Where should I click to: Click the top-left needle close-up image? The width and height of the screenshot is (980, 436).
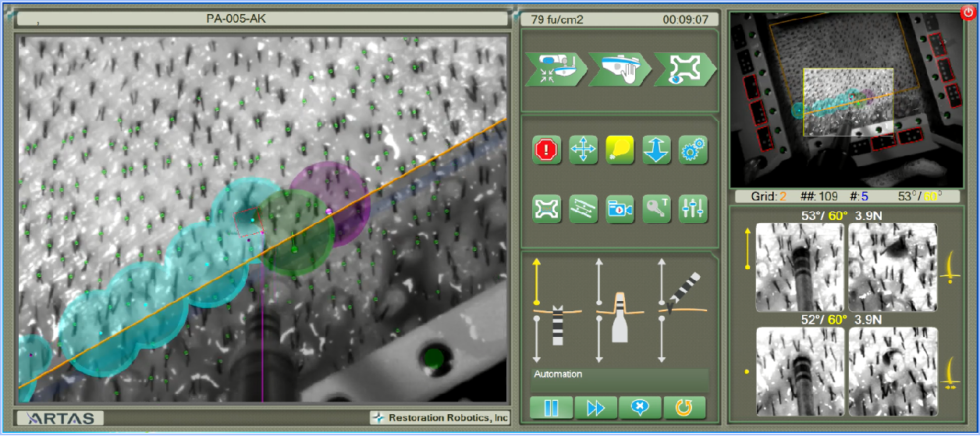[800, 268]
